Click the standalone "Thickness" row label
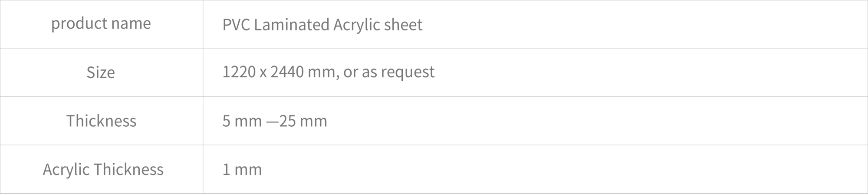Screen dimensions: 868x194 point(101,121)
